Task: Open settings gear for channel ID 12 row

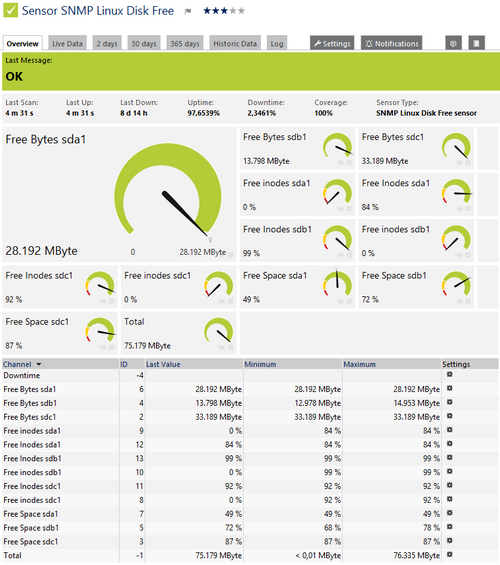Action: point(450,444)
